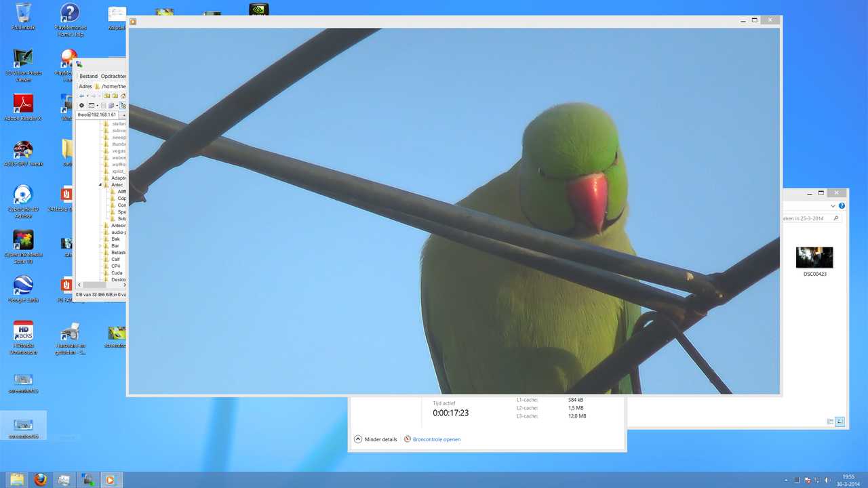
Task: Open the clock showing 19:55
Action: 848,480
